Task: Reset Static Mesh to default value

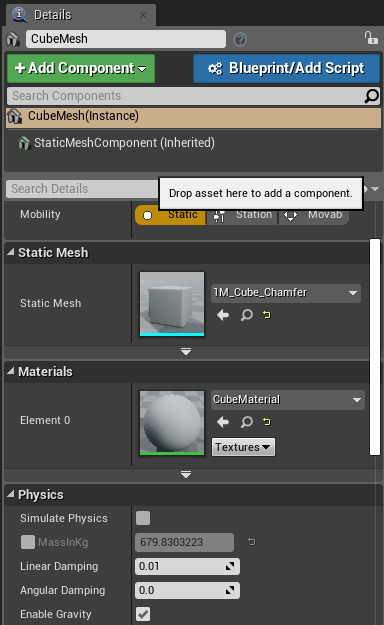Action: click(267, 315)
